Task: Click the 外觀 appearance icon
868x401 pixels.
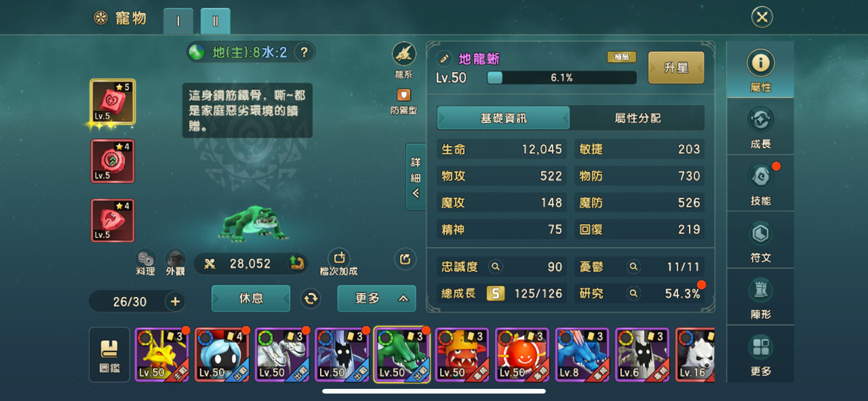Action: point(175,258)
